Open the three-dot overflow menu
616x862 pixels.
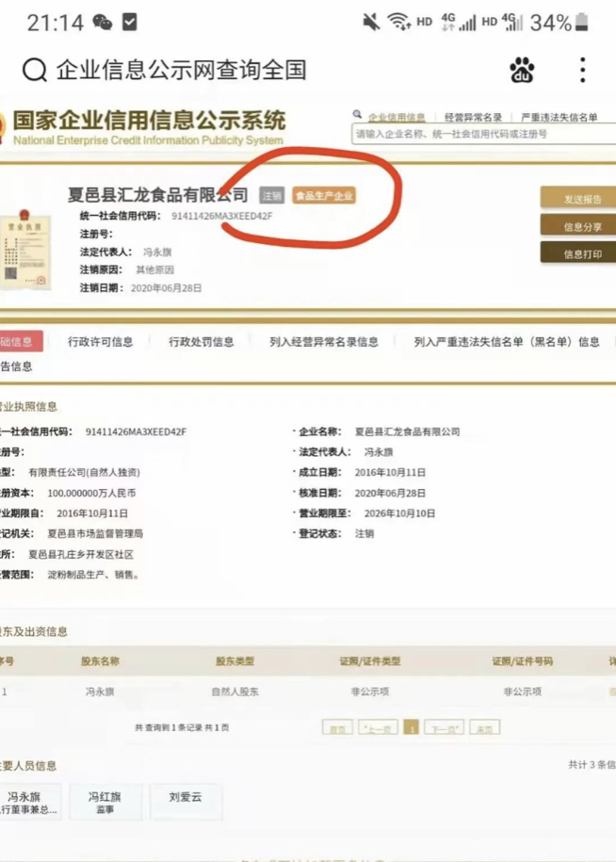pyautogui.click(x=583, y=70)
